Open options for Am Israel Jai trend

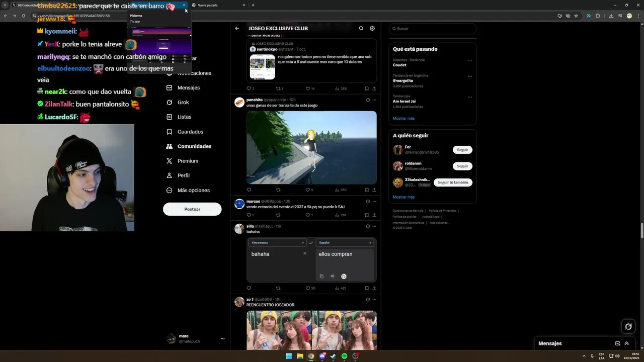pos(470,97)
